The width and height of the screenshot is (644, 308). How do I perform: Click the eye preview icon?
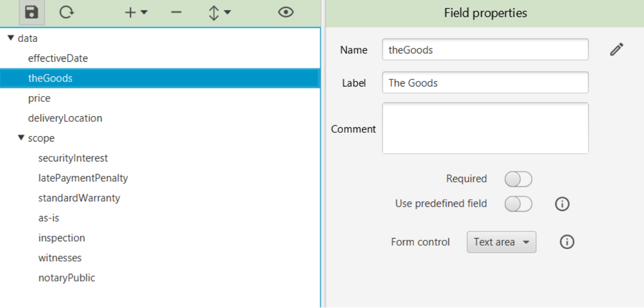(286, 13)
